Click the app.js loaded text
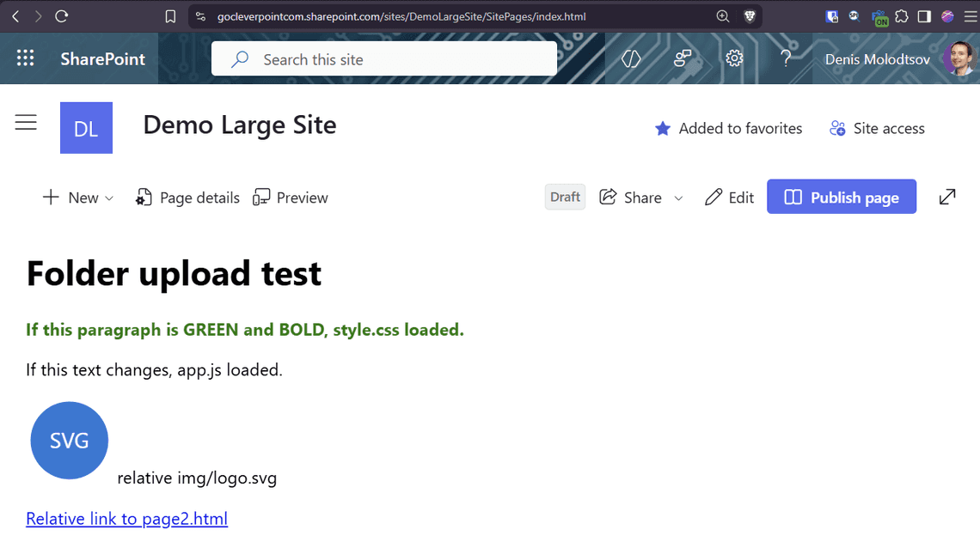Image resolution: width=980 pixels, height=554 pixels. (x=155, y=369)
